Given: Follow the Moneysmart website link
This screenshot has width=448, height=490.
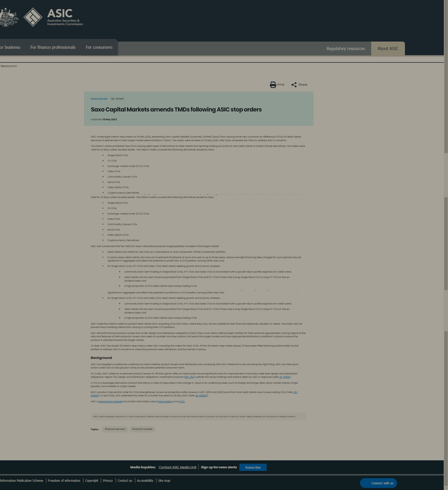Looking at the screenshot, I should coord(110,401).
